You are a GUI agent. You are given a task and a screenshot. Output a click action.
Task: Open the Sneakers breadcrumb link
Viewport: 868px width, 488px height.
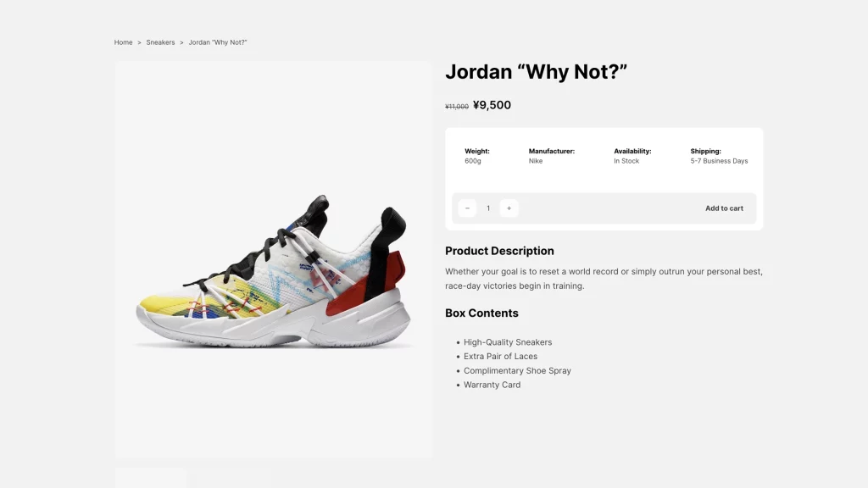coord(160,42)
